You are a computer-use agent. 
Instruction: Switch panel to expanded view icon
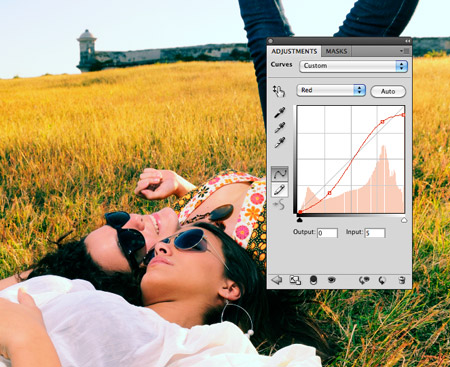click(295, 280)
